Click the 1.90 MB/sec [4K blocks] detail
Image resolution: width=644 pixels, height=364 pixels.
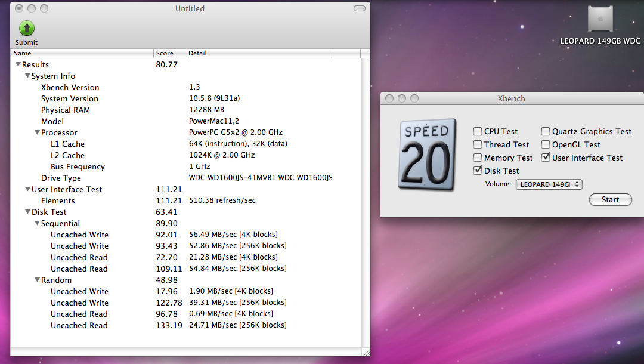coord(231,291)
